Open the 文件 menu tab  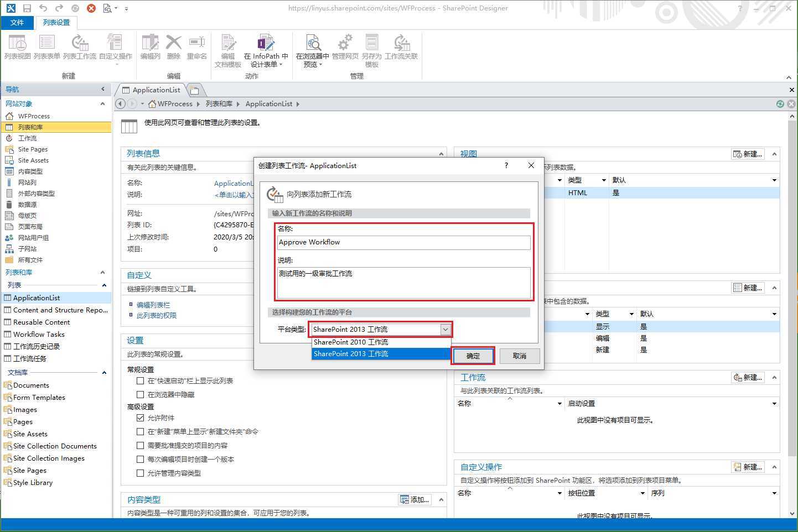coord(17,22)
